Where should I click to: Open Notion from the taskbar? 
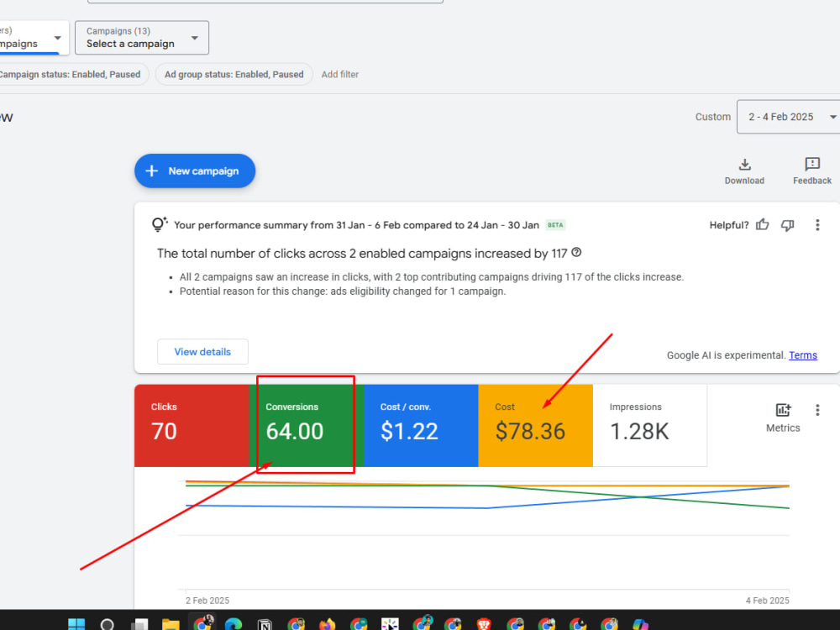pos(265,624)
